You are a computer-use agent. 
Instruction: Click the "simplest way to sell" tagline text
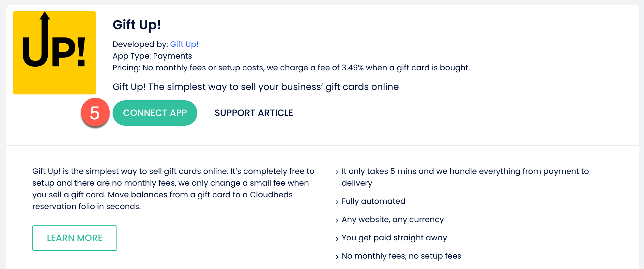pyautogui.click(x=255, y=87)
